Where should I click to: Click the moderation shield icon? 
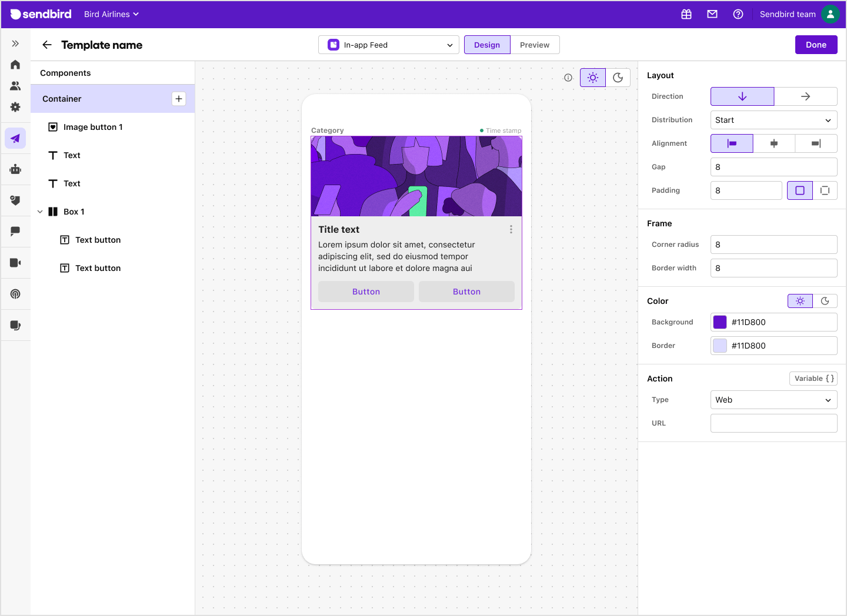tap(15, 200)
